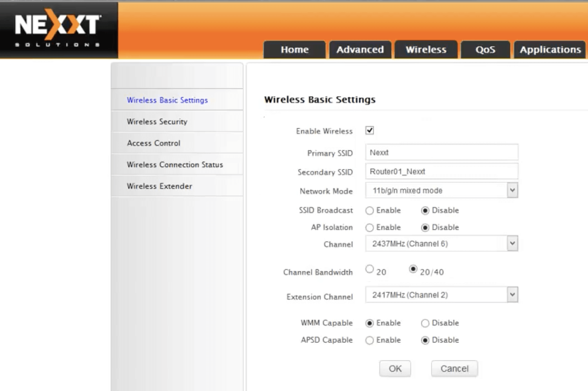Open the Applications tab
This screenshot has width=588, height=391.
pos(550,50)
